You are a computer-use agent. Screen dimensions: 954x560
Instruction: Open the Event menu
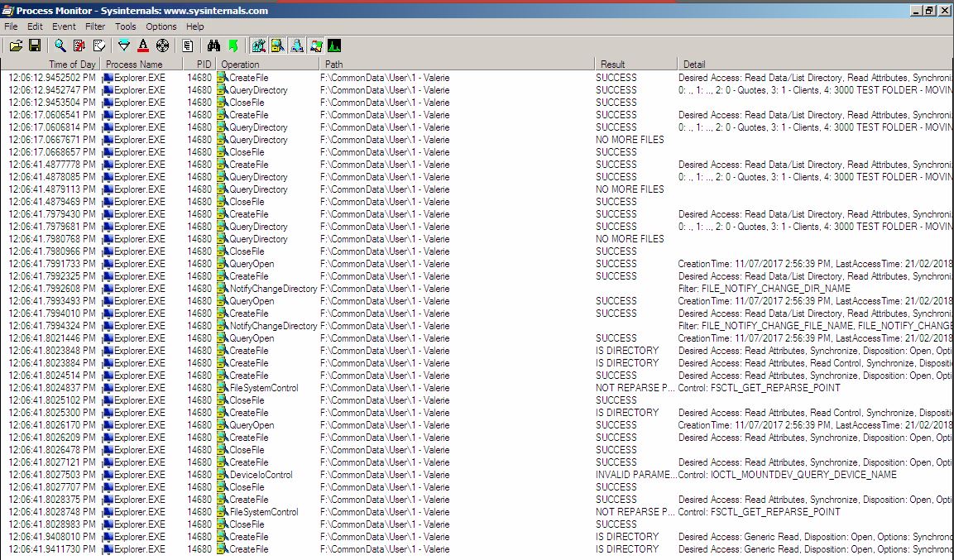pyautogui.click(x=64, y=26)
